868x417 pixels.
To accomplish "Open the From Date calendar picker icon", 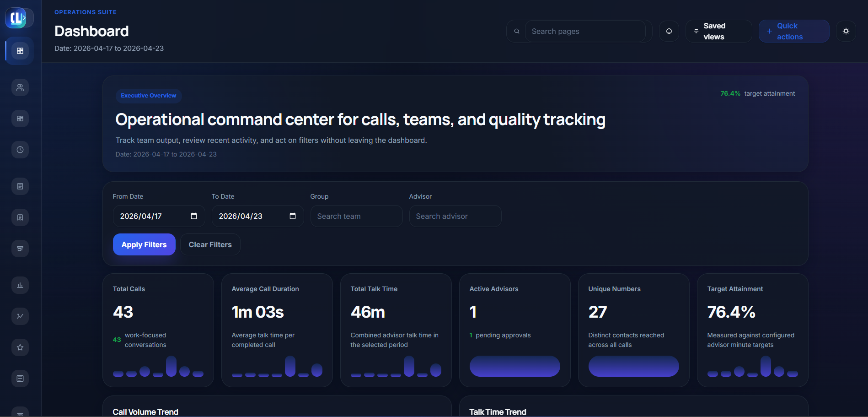I will pos(194,216).
